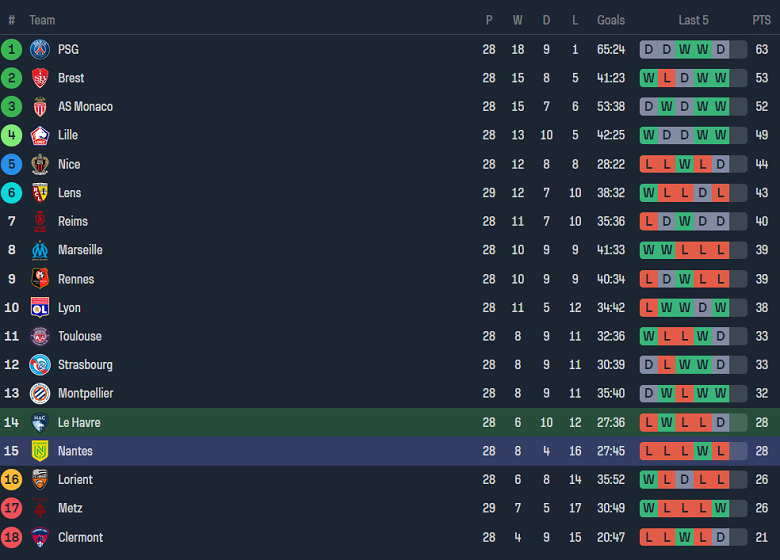Select PSG's most recent draw result badge
The height and width of the screenshot is (560, 780).
pyautogui.click(x=720, y=49)
